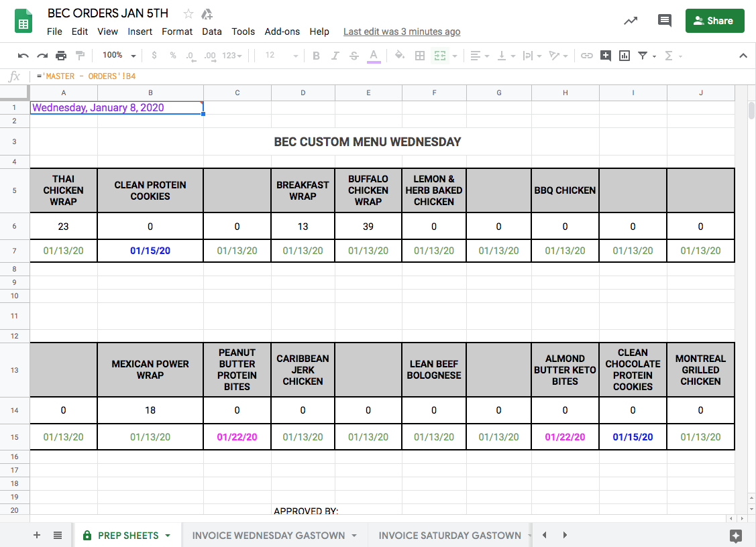Click the insert chart icon
This screenshot has width=756, height=547.
pos(625,56)
